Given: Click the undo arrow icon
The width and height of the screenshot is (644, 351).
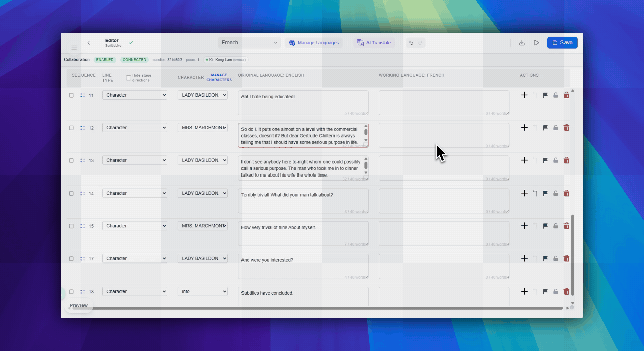Looking at the screenshot, I should point(411,43).
